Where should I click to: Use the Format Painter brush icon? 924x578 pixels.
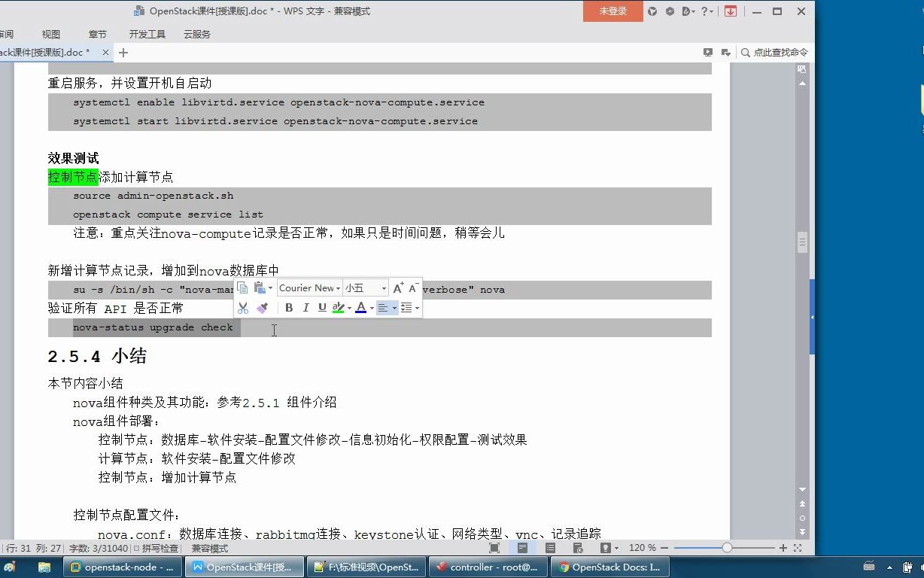(263, 307)
